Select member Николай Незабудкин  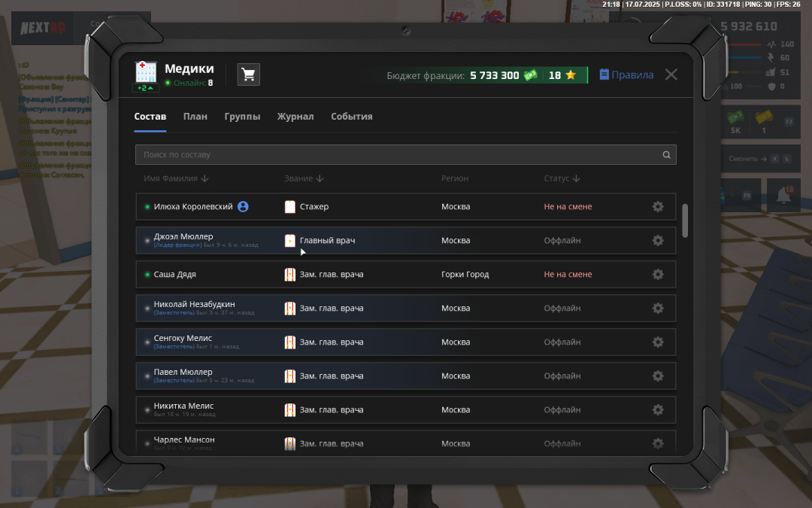click(194, 304)
